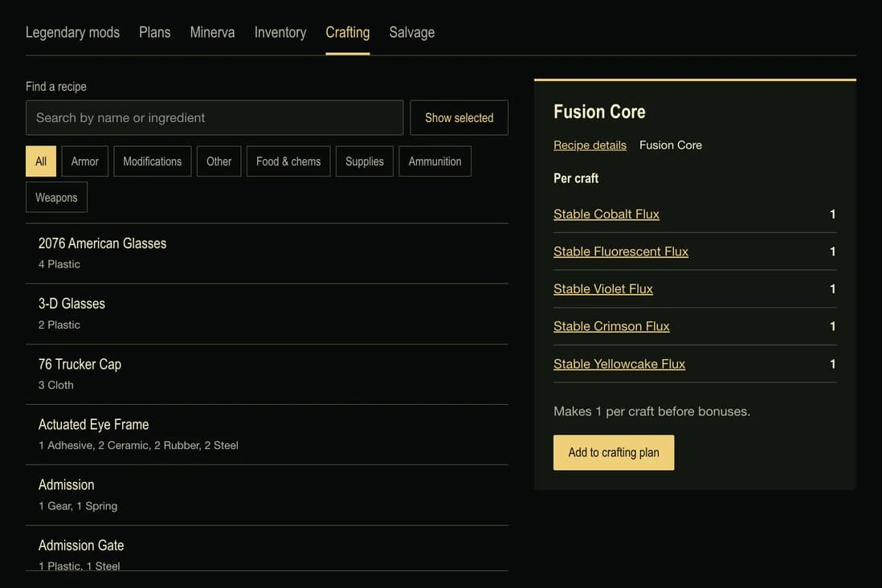The image size is (882, 588).
Task: Click the '3 Cloth' ingredient text
Action: (55, 386)
